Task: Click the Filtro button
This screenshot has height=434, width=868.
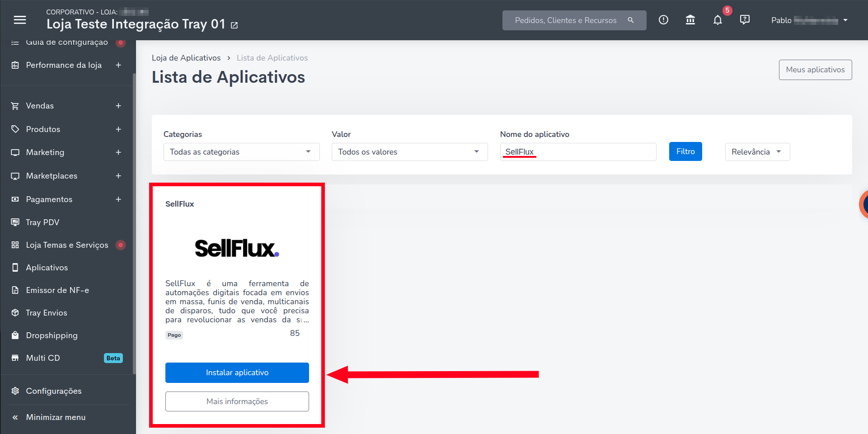Action: [685, 151]
